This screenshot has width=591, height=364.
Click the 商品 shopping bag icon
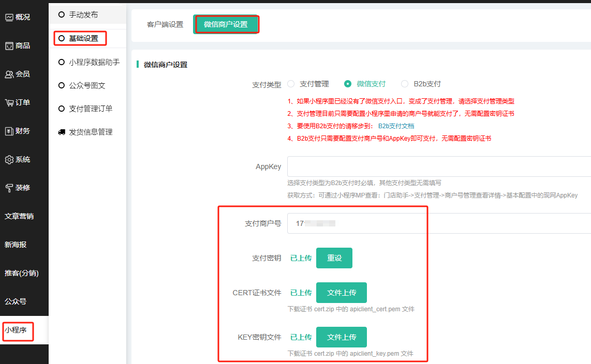tap(9, 46)
